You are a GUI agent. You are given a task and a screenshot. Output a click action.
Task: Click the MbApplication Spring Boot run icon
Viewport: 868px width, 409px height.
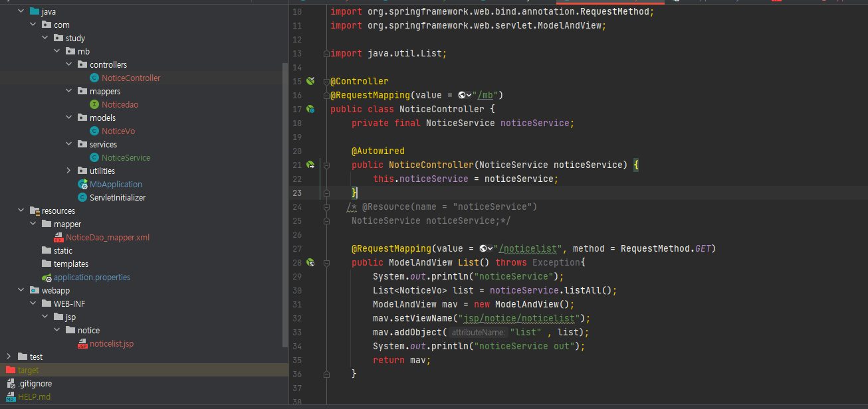[x=83, y=184]
